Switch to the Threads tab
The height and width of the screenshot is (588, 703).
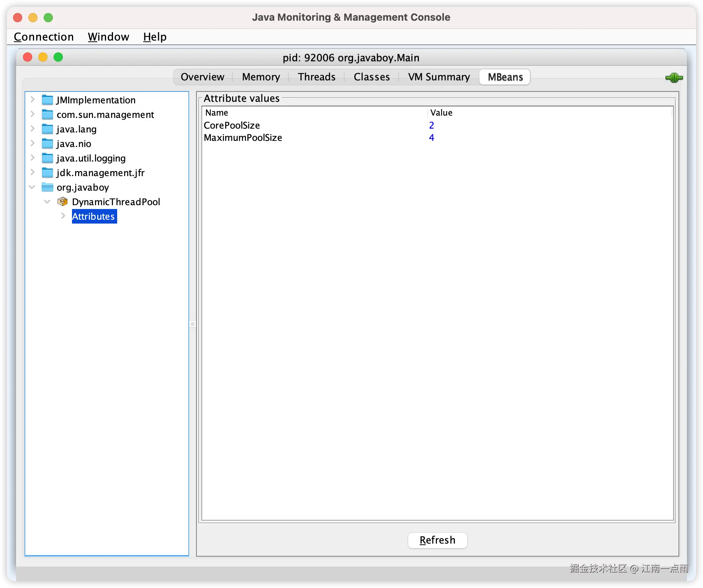(317, 77)
